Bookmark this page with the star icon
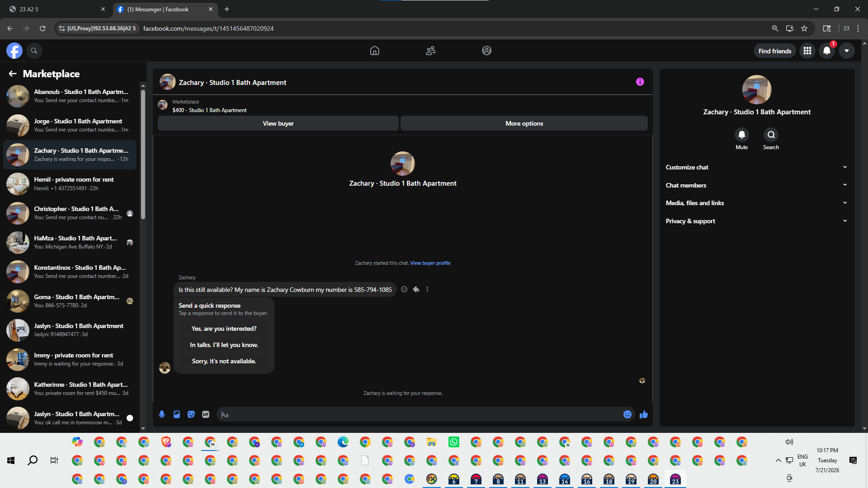 [804, 28]
